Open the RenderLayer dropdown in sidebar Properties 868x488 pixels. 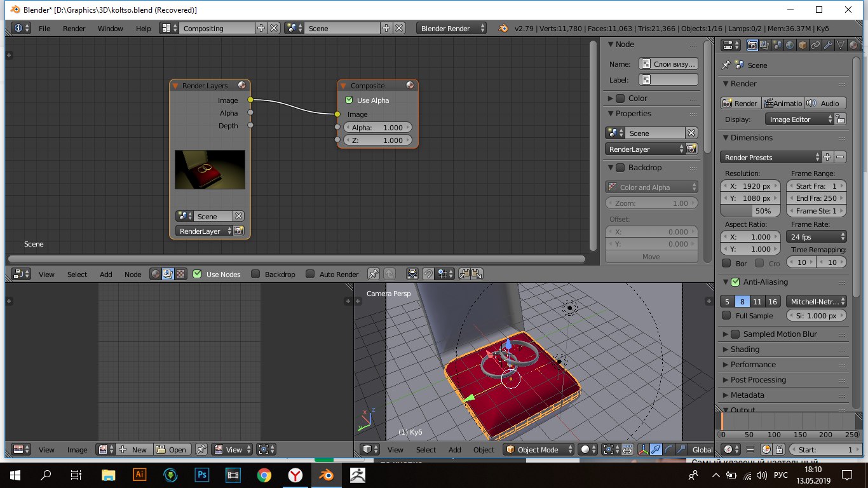tap(644, 149)
